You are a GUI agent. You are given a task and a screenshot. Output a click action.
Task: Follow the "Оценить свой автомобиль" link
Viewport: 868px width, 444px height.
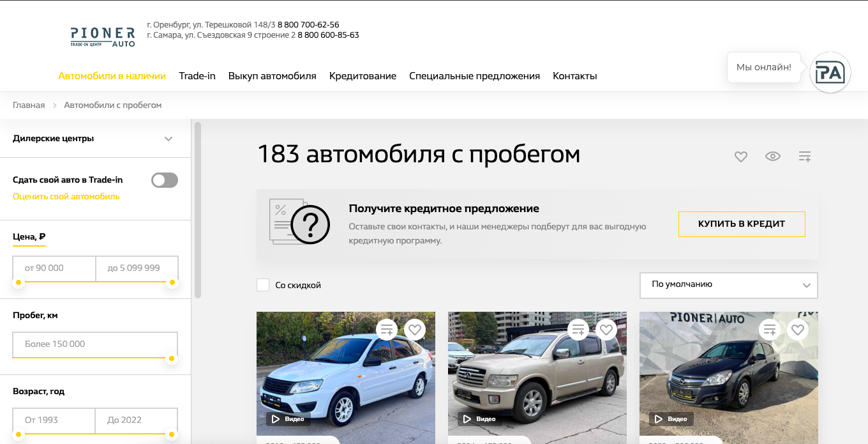[x=66, y=197]
